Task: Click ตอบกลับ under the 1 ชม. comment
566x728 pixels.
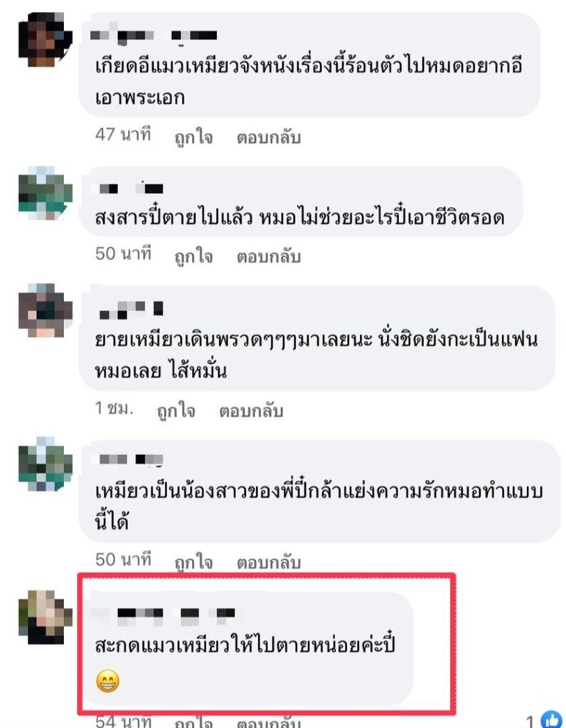Action: click(251, 411)
